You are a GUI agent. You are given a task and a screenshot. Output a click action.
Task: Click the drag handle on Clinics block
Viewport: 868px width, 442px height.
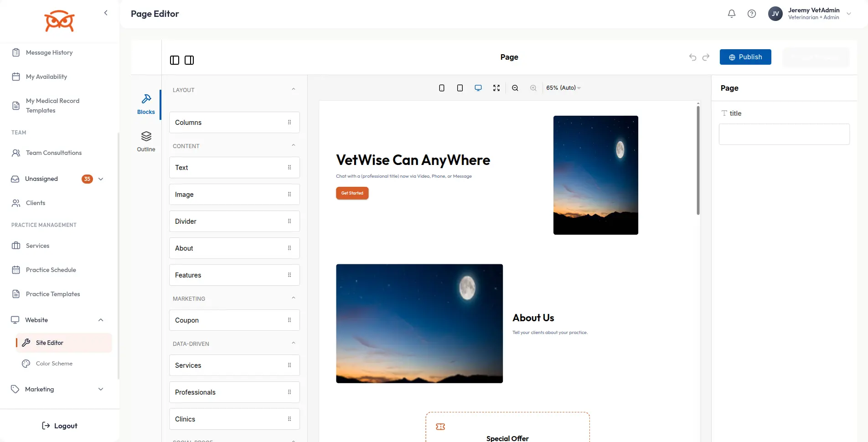click(x=289, y=419)
